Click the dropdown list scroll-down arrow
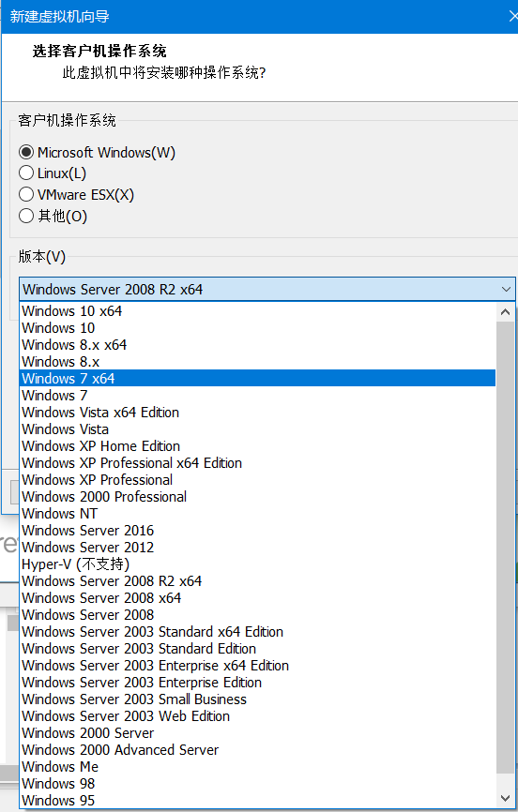 pyautogui.click(x=505, y=798)
